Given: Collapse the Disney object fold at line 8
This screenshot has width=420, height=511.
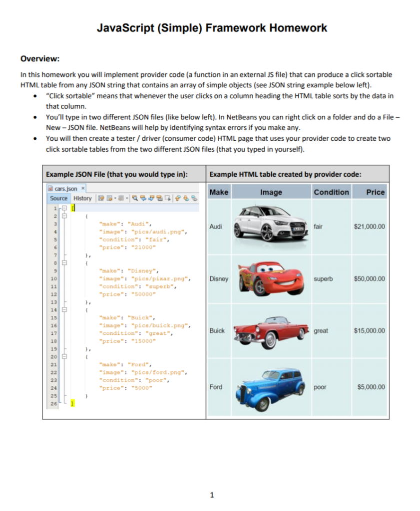Looking at the screenshot, I should tap(64, 262).
